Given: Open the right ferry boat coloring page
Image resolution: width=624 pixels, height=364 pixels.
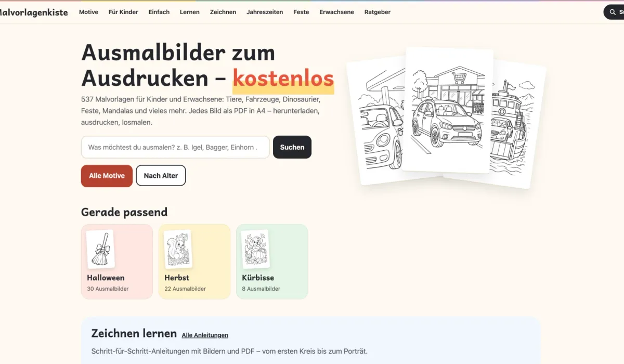Looking at the screenshot, I should 512,125.
